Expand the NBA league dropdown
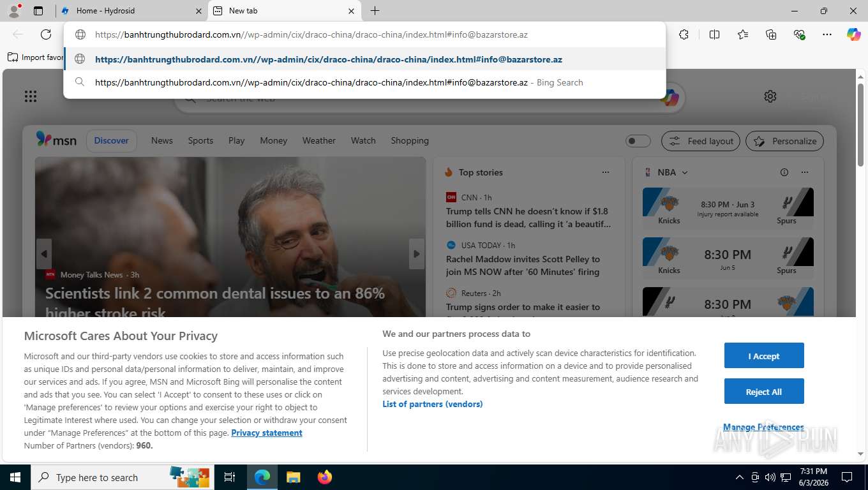 coord(685,172)
